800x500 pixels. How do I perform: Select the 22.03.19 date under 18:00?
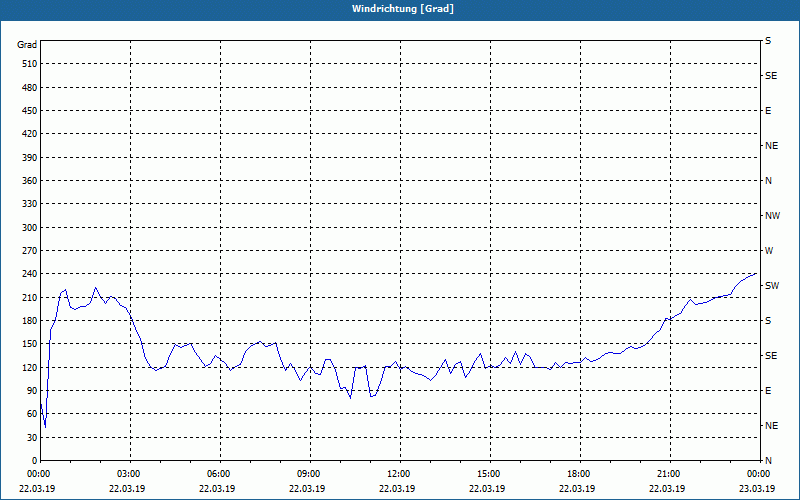tap(577, 489)
